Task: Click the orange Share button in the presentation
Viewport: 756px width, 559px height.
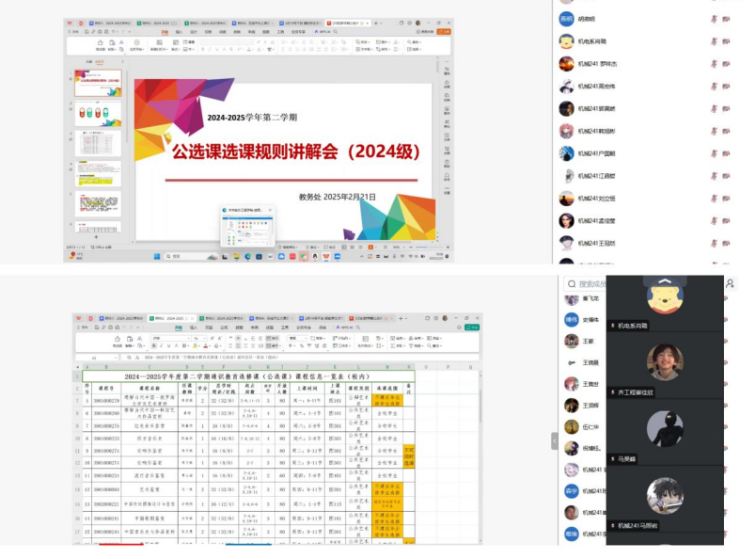Action: point(444,31)
